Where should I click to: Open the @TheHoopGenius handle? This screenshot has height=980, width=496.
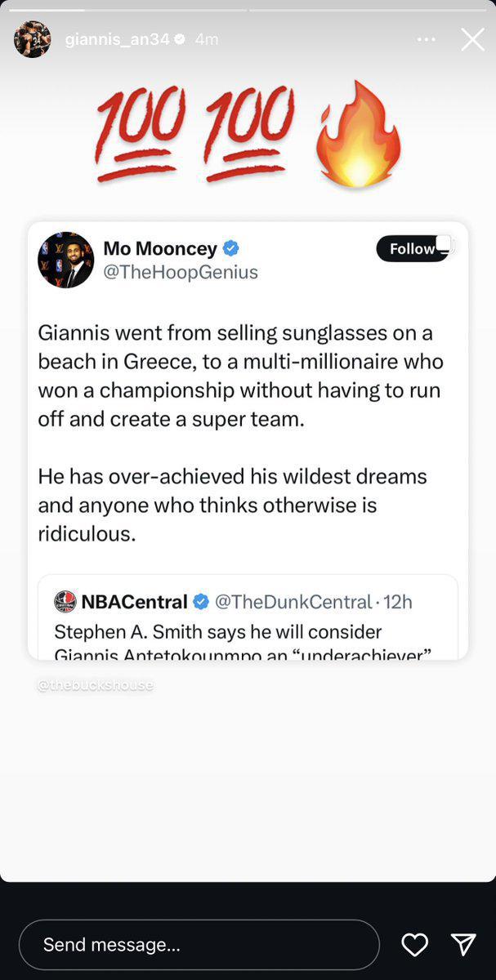(x=181, y=273)
